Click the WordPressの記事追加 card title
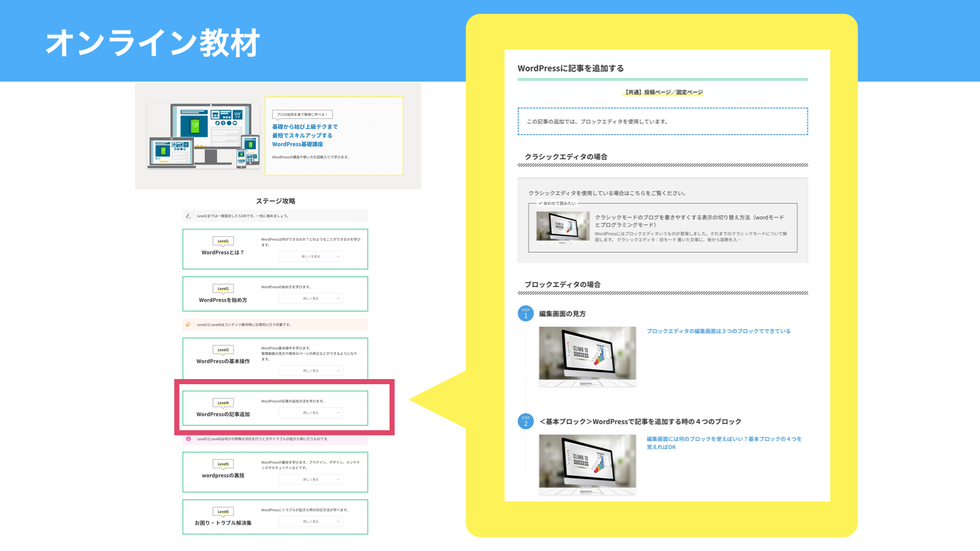The width and height of the screenshot is (980, 551). (x=223, y=414)
